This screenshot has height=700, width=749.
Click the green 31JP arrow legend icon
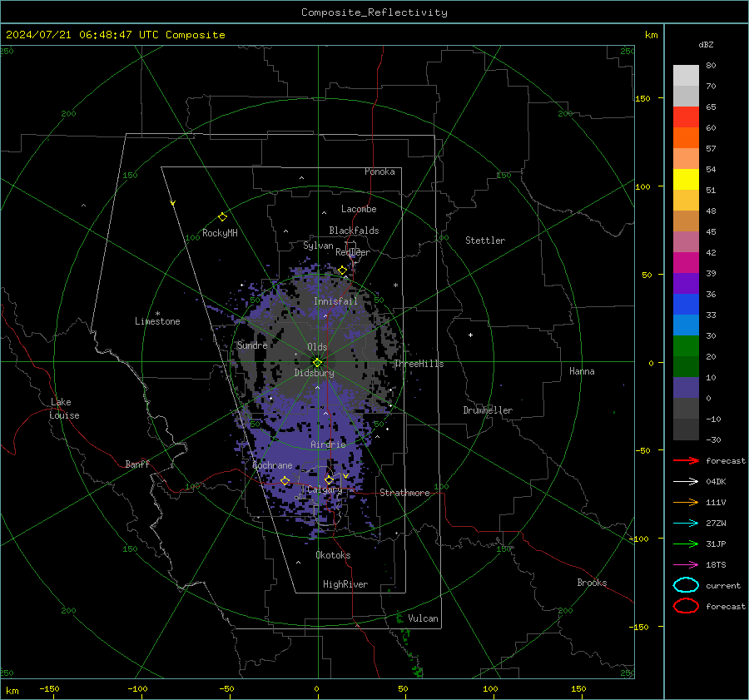click(x=686, y=544)
